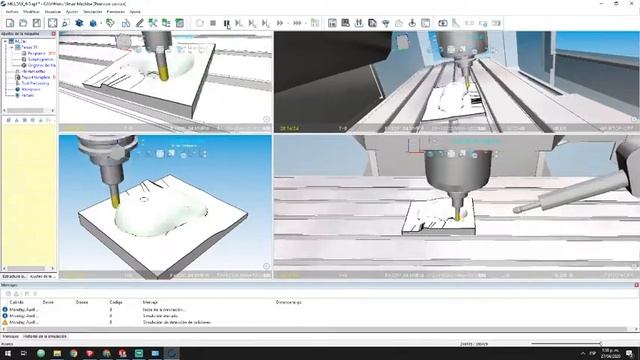Click the green tree structure icon
The height and width of the screenshot is (360, 640).
(x=166, y=23)
